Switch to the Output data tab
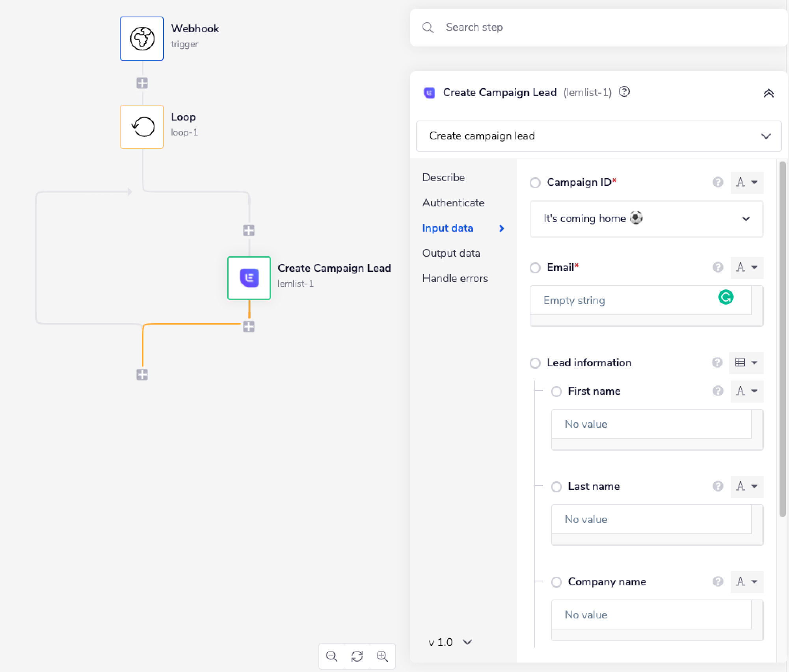The image size is (789, 672). [451, 253]
